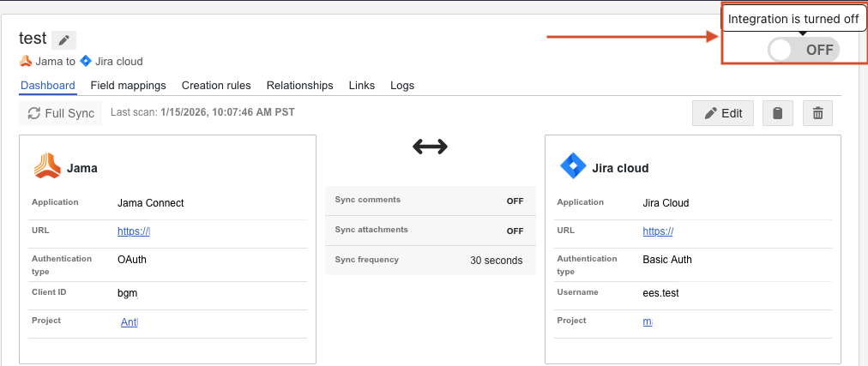The width and height of the screenshot is (868, 366).
Task: Click the small Jira icon under the title
Action: (x=85, y=61)
